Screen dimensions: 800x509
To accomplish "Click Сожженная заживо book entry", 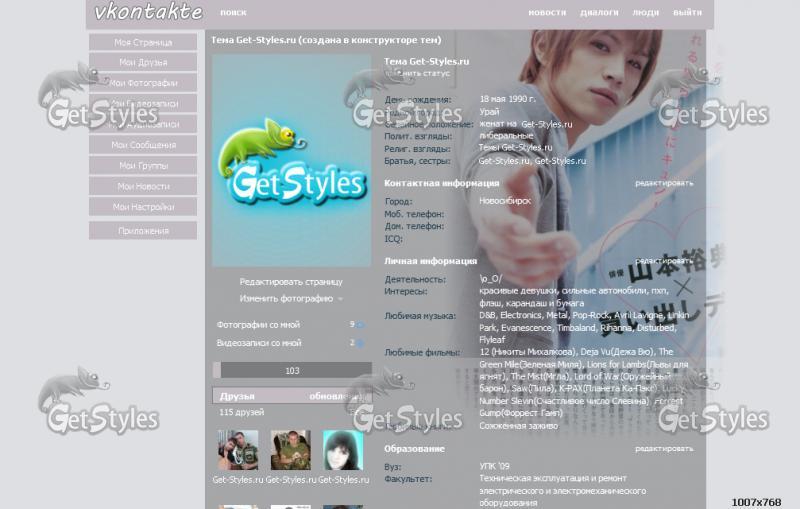I will 518,425.
